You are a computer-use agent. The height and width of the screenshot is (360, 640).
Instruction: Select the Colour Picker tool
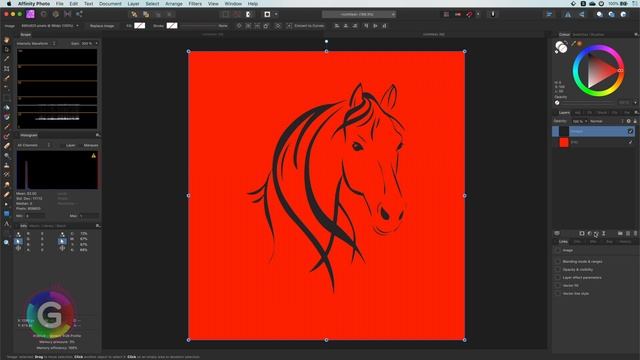[7, 59]
